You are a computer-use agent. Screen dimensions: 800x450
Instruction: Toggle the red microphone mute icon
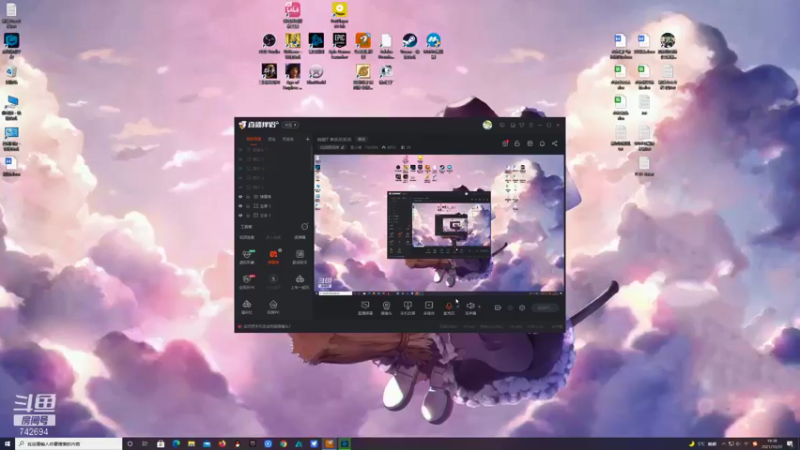click(449, 307)
